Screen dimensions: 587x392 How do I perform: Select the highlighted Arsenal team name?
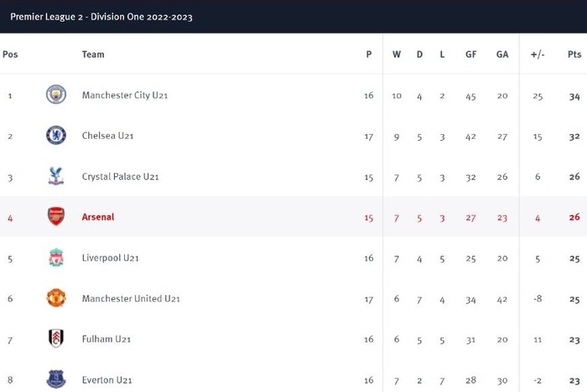98,217
